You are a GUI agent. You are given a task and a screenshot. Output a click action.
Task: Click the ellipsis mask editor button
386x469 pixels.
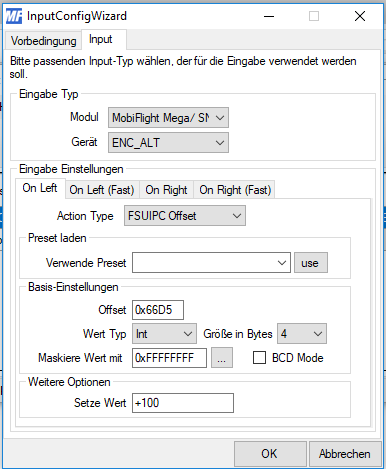pyautogui.click(x=222, y=358)
